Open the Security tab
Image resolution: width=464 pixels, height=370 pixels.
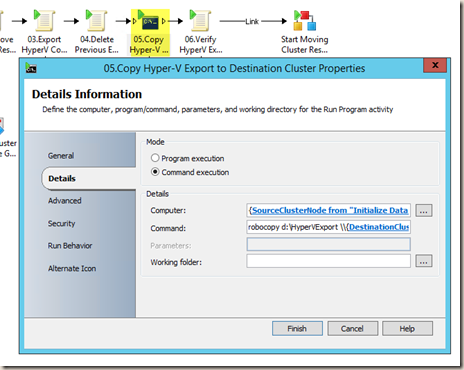point(62,223)
